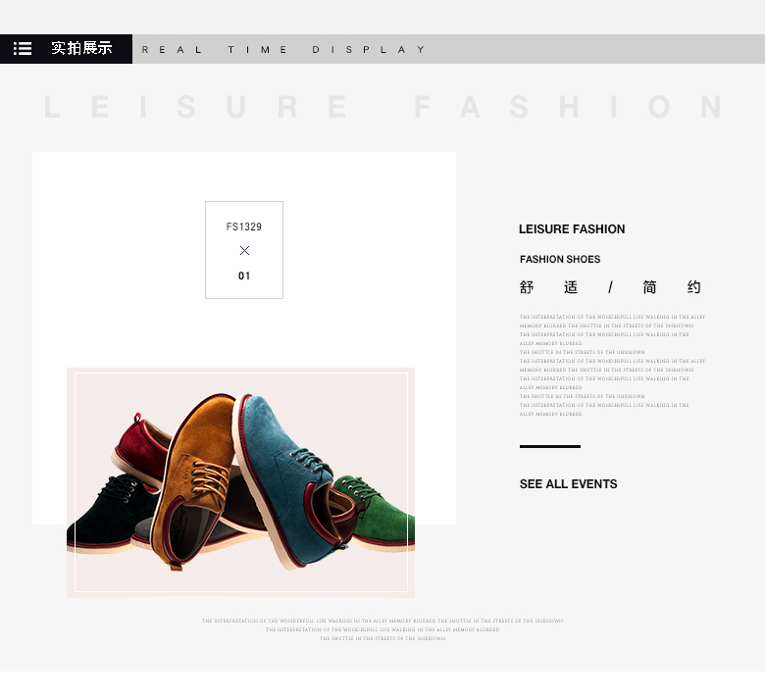The width and height of the screenshot is (765, 700).
Task: Click the FS1329 product code
Action: 244,226
